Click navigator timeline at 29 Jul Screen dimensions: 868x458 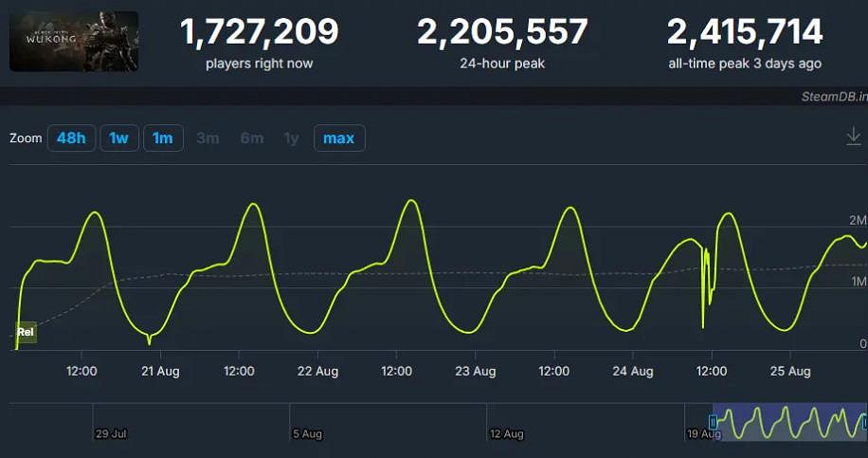pos(111,433)
